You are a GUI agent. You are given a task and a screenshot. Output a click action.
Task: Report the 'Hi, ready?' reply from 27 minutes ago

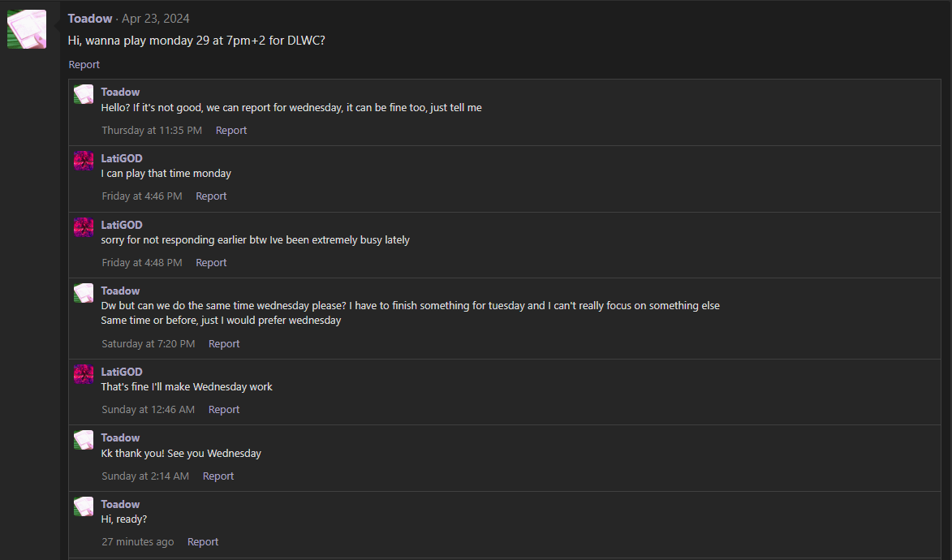coord(203,542)
